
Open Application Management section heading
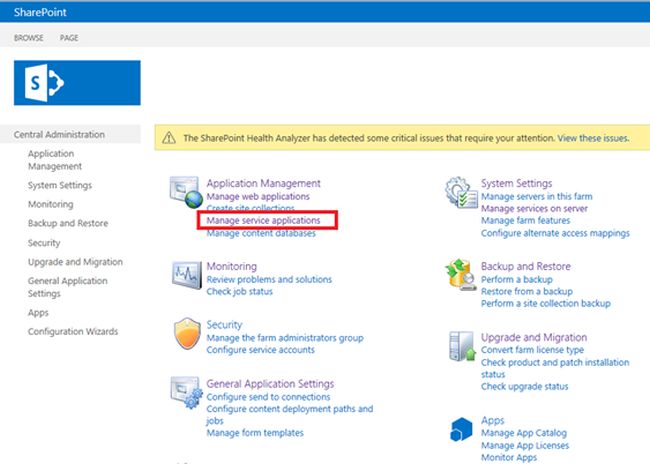coord(264,183)
